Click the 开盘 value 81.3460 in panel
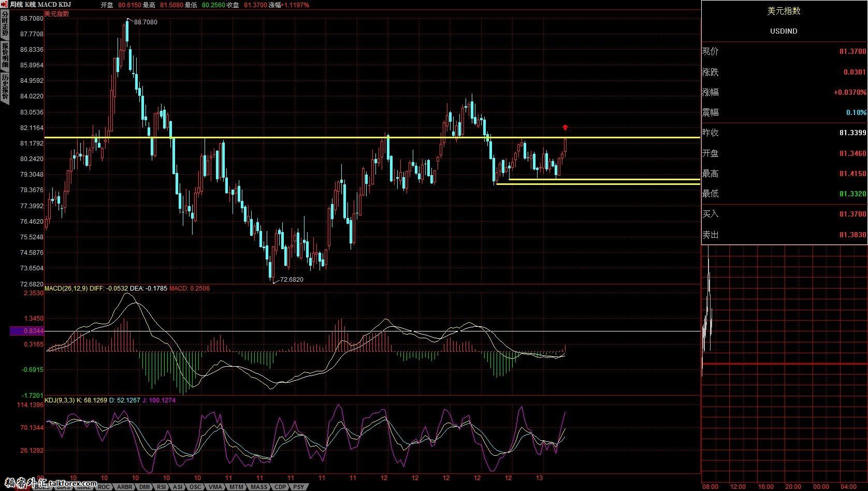This screenshot has height=491, width=868. pos(852,153)
